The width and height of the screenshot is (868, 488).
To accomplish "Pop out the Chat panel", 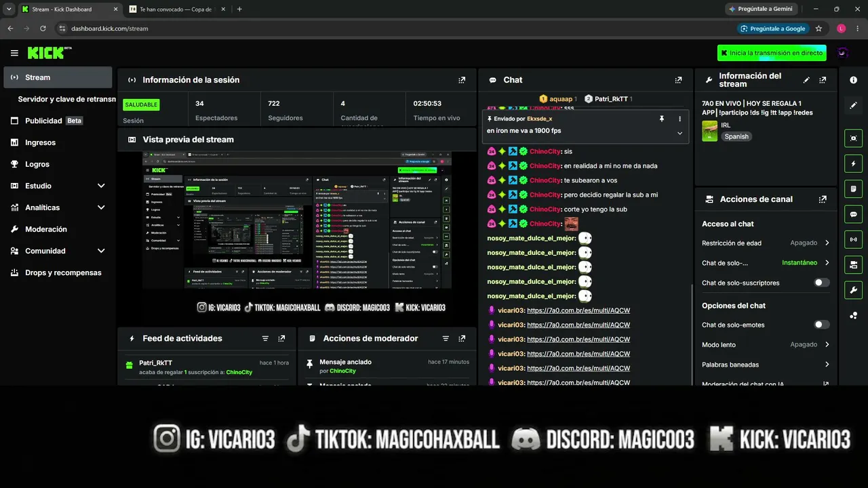I will point(678,80).
